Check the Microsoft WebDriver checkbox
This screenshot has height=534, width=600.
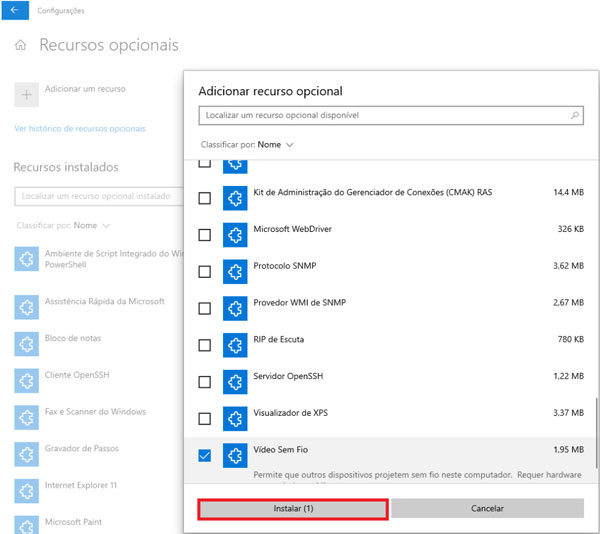coord(205,235)
